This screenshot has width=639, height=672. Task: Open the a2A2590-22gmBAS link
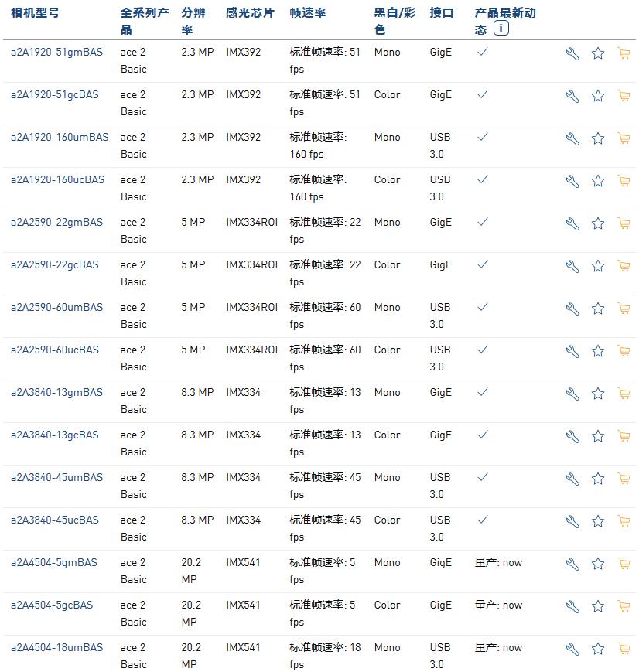click(56, 223)
